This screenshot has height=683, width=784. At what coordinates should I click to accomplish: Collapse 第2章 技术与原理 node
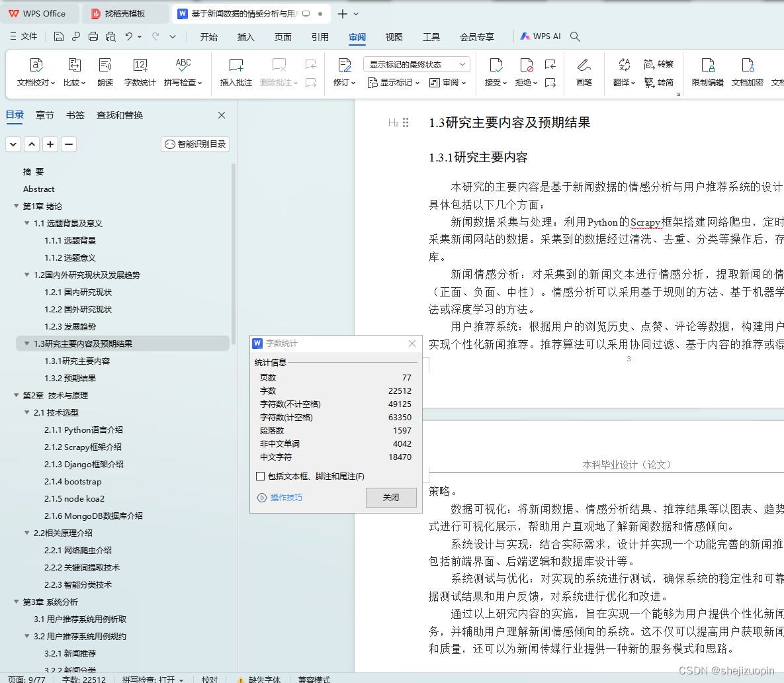16,395
